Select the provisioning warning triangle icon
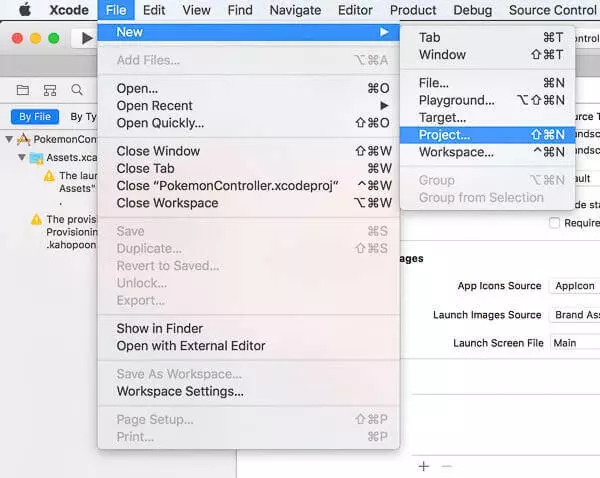 click(x=37, y=219)
